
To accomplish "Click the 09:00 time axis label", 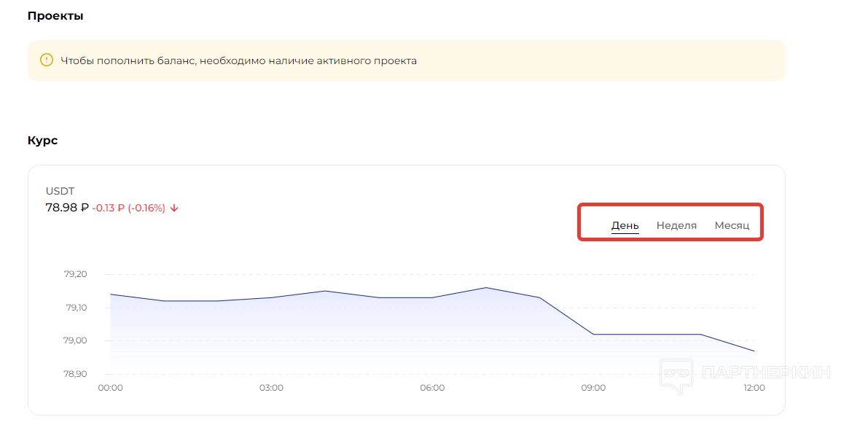I will point(593,388).
